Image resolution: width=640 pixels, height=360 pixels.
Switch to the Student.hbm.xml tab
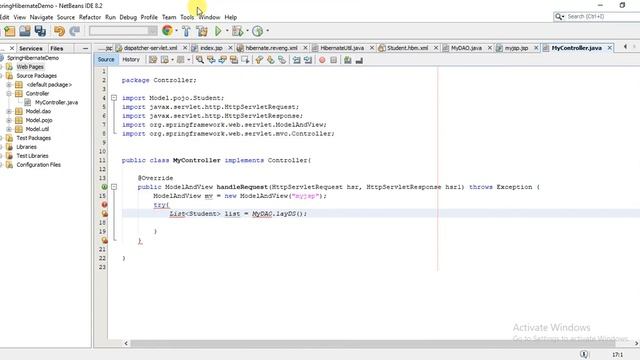407,48
